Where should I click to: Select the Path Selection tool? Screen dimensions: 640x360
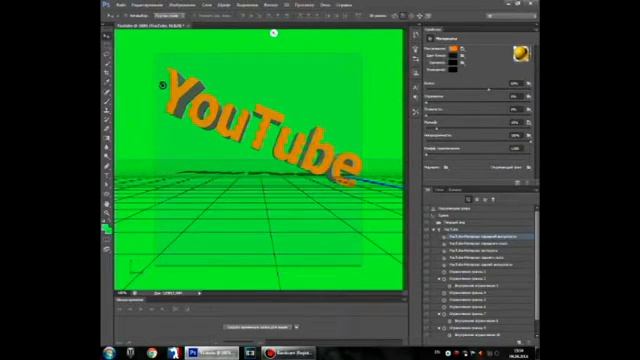coord(107,185)
